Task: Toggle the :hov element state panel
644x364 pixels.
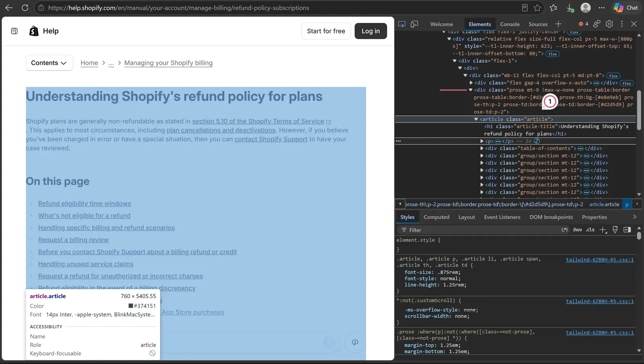Action: [x=577, y=230]
